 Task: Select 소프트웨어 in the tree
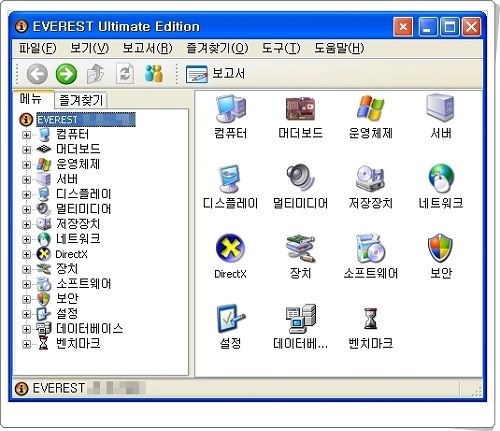83,284
